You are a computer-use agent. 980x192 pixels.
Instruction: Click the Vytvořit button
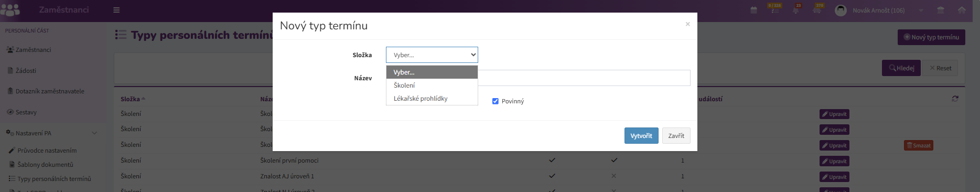pyautogui.click(x=641, y=135)
